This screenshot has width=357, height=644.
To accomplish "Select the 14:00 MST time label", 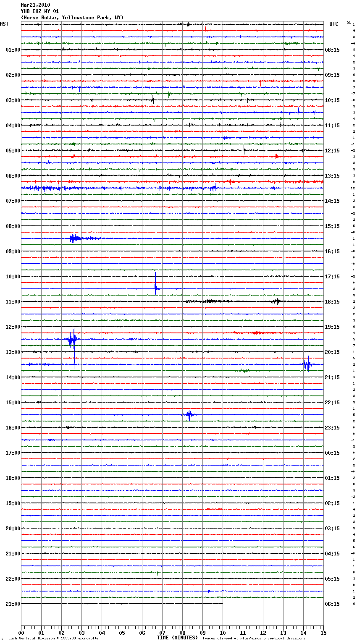I will (13, 377).
